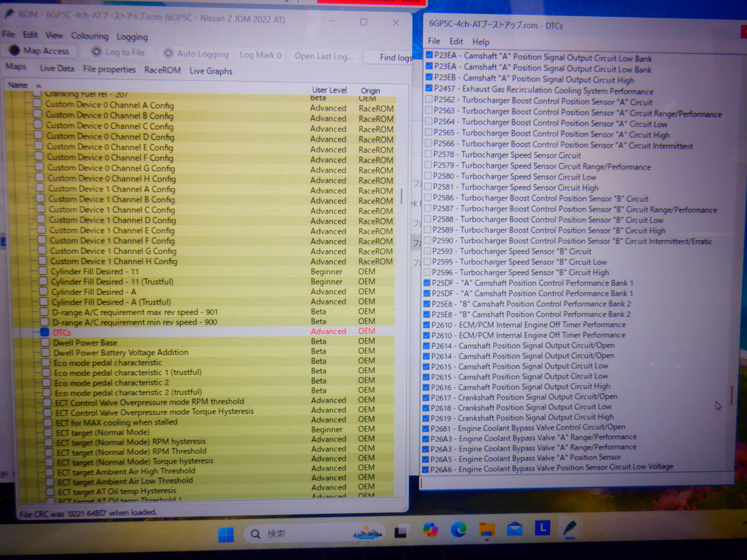The height and width of the screenshot is (560, 747).
Task: Open Mail app from taskbar
Action: (x=515, y=529)
